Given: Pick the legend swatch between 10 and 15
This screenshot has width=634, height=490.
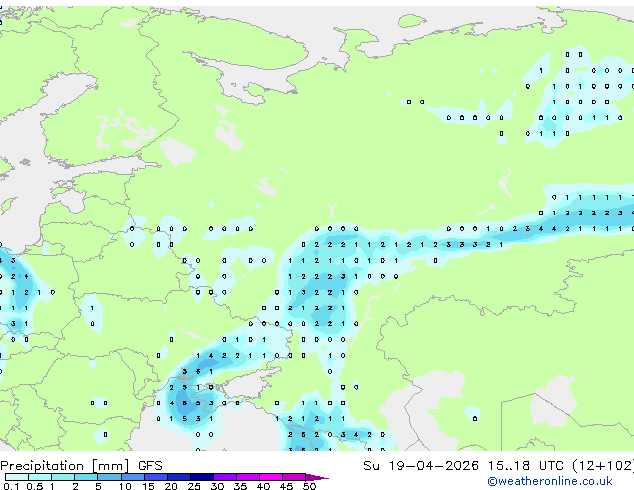Looking at the screenshot, I should 133,477.
